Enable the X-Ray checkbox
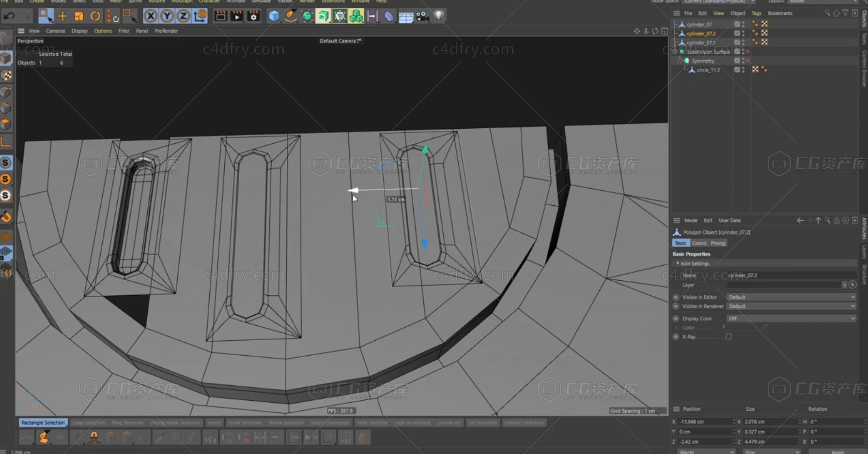Screen dimensions: 868x454 coord(728,337)
